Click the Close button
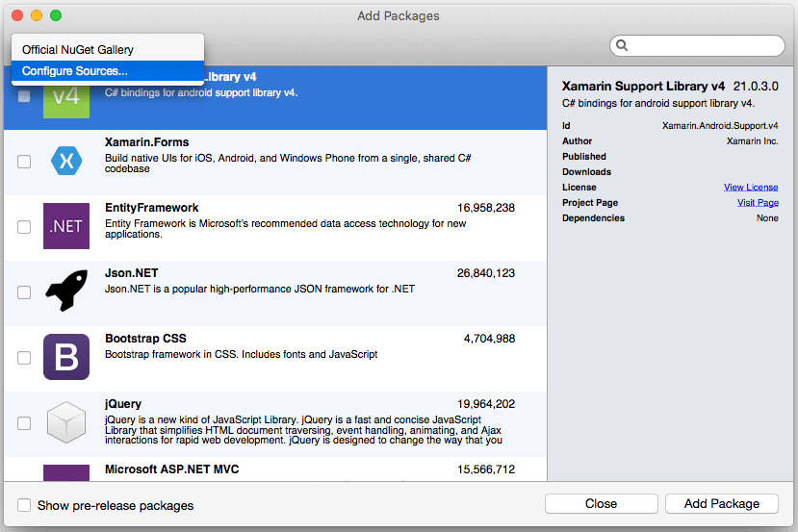The image size is (798, 532). point(601,503)
